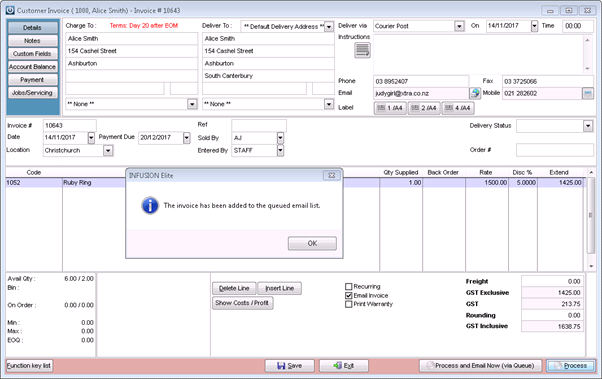Click the Process button
Viewport: 602px width, 379px height.
(x=571, y=366)
